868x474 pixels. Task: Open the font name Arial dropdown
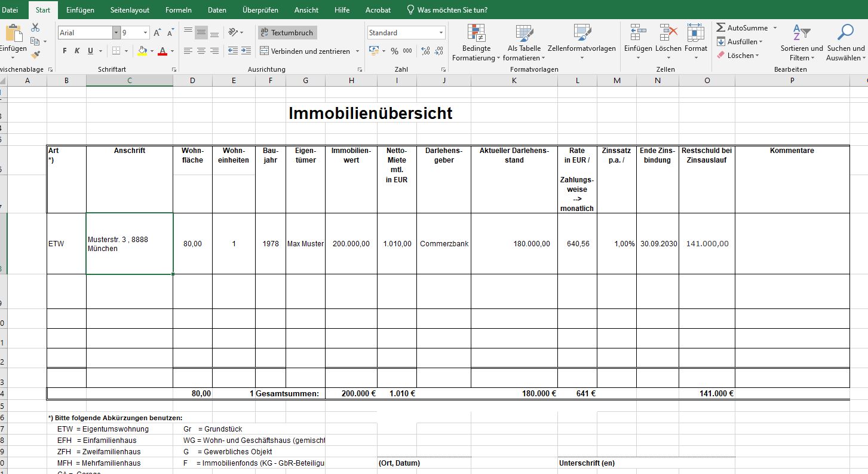coord(116,33)
